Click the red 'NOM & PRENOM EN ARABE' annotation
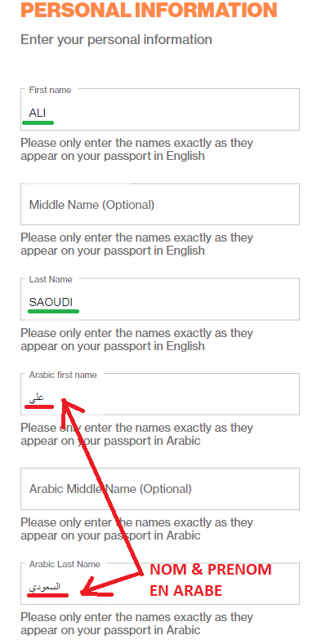 tap(211, 580)
